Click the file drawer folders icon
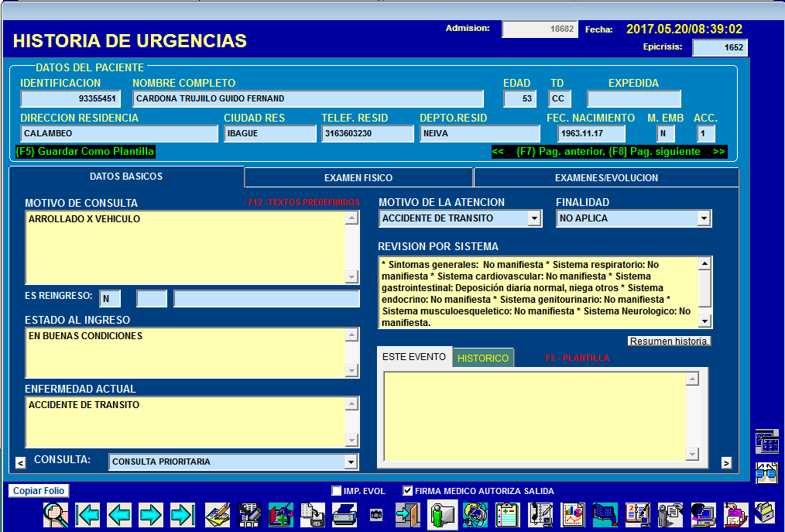Viewport: 785px width, 532px height. pyautogui.click(x=765, y=513)
